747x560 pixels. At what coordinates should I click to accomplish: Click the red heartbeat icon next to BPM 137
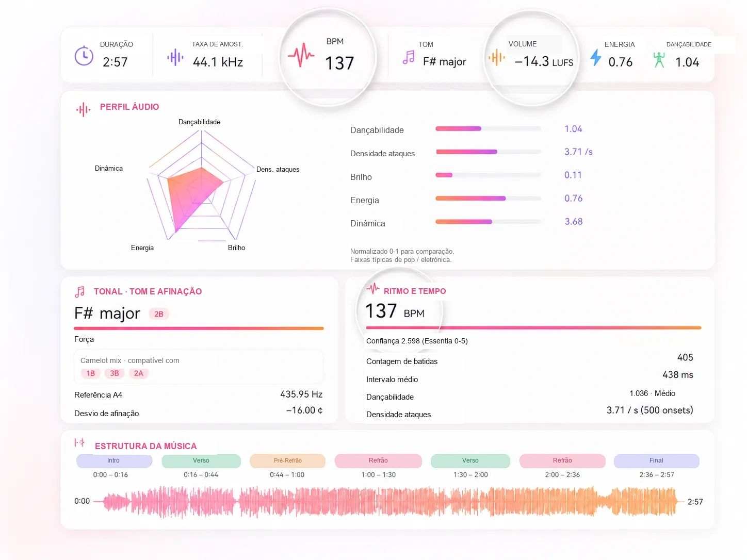[301, 55]
